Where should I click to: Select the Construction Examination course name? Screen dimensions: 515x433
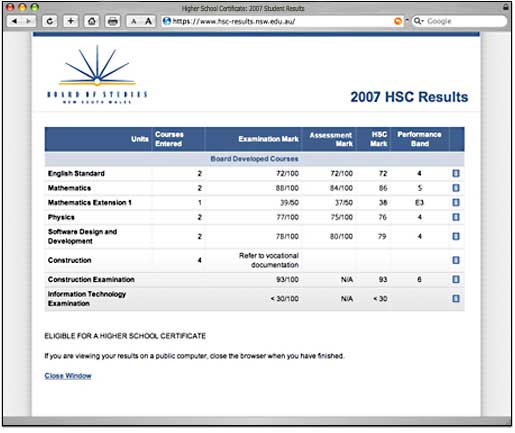(x=91, y=279)
